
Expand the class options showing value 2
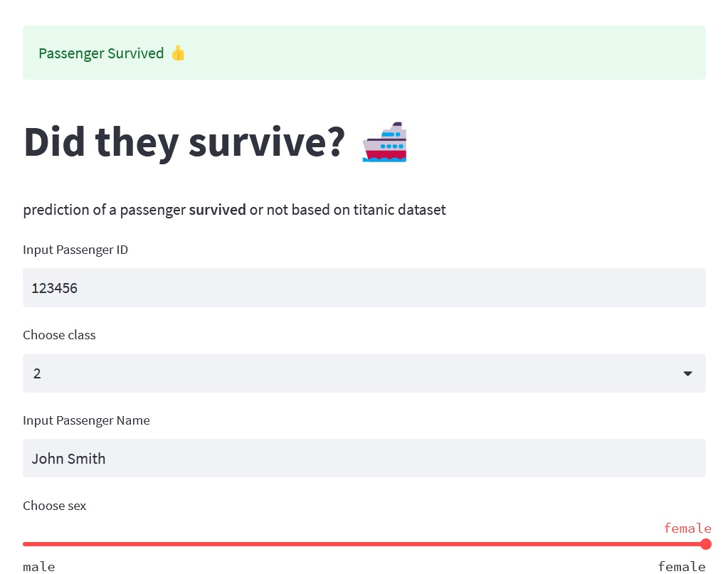pos(364,373)
